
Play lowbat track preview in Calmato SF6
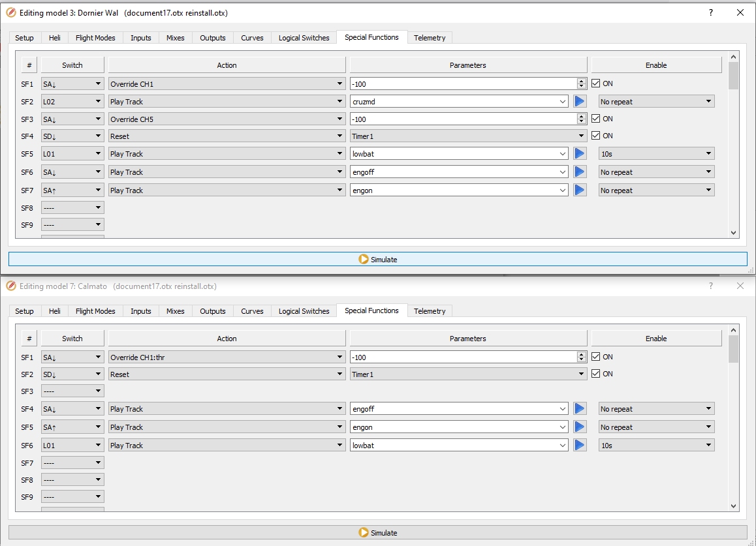click(580, 446)
